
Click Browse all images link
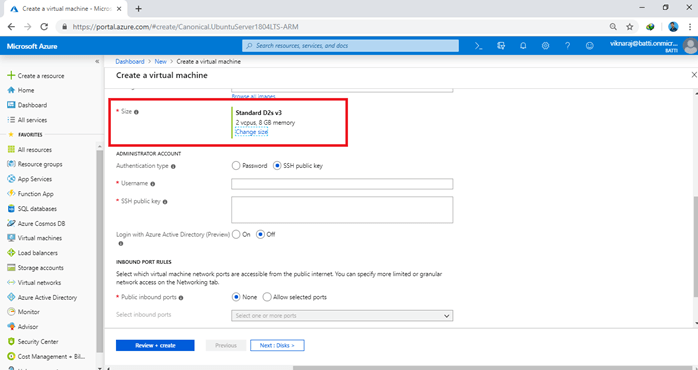(253, 96)
